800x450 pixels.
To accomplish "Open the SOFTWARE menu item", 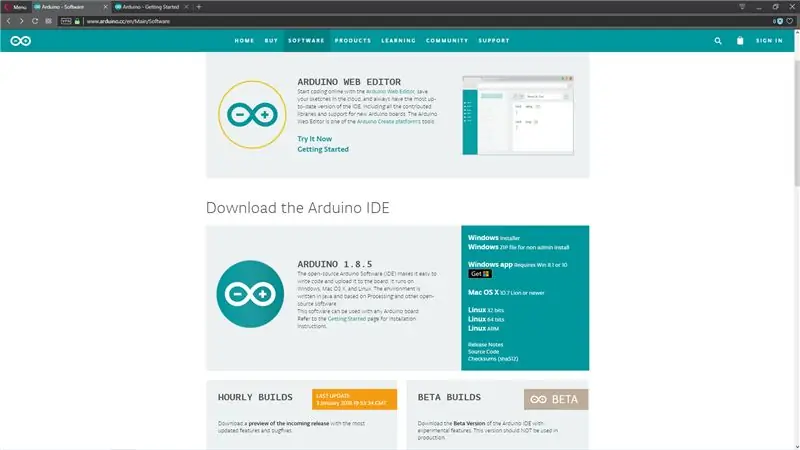I will tap(306, 40).
